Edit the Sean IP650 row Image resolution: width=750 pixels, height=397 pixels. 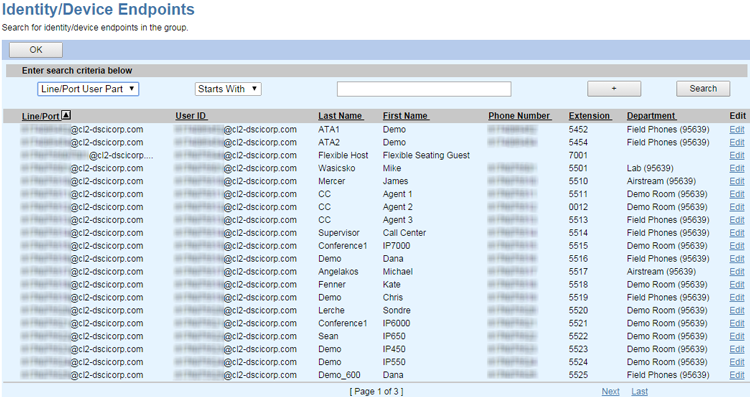737,336
